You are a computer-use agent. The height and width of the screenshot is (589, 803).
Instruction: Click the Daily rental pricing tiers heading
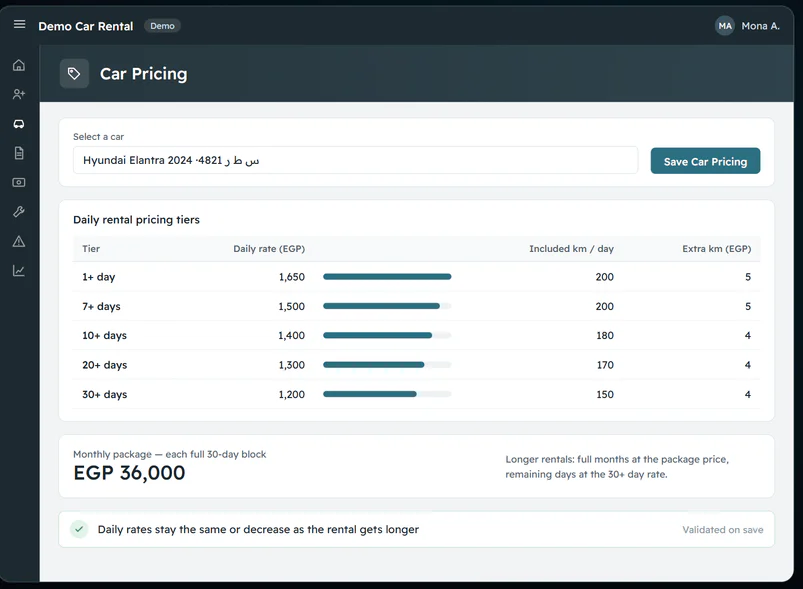click(136, 220)
